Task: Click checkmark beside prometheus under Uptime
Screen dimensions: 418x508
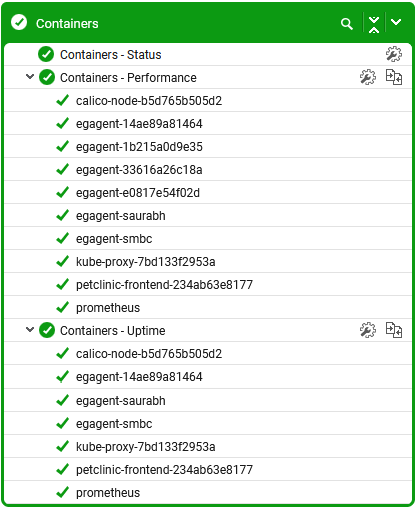Action: pyautogui.click(x=63, y=492)
